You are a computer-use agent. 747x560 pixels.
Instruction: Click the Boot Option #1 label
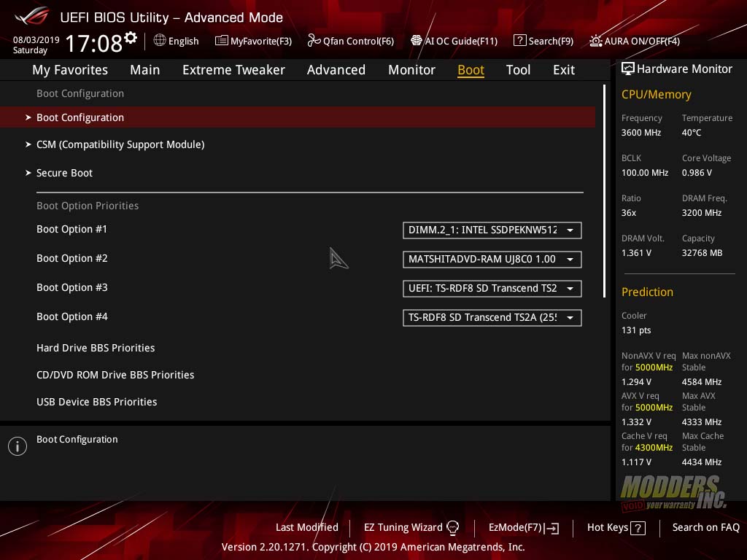coord(72,230)
